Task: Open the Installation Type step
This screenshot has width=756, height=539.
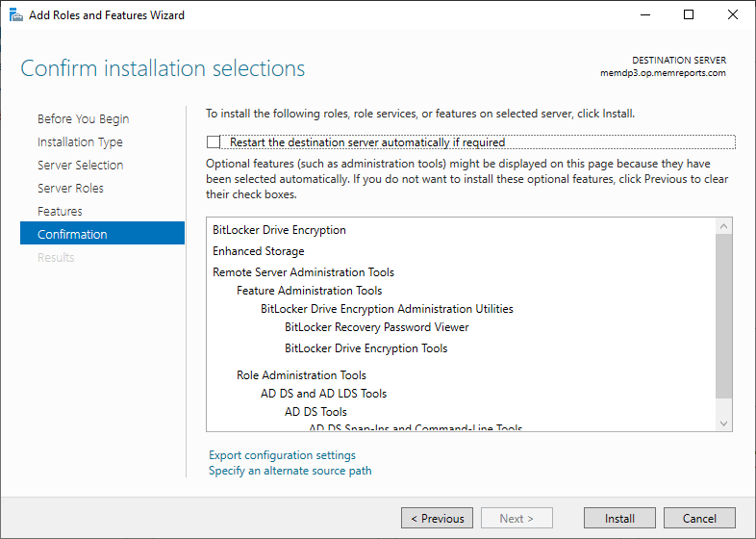Action: [80, 142]
